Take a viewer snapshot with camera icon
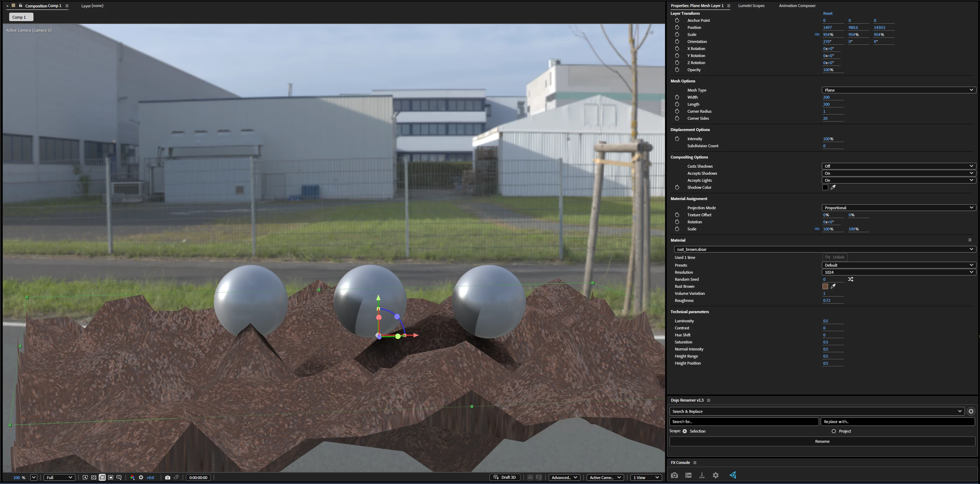This screenshot has height=484, width=980. (x=168, y=478)
